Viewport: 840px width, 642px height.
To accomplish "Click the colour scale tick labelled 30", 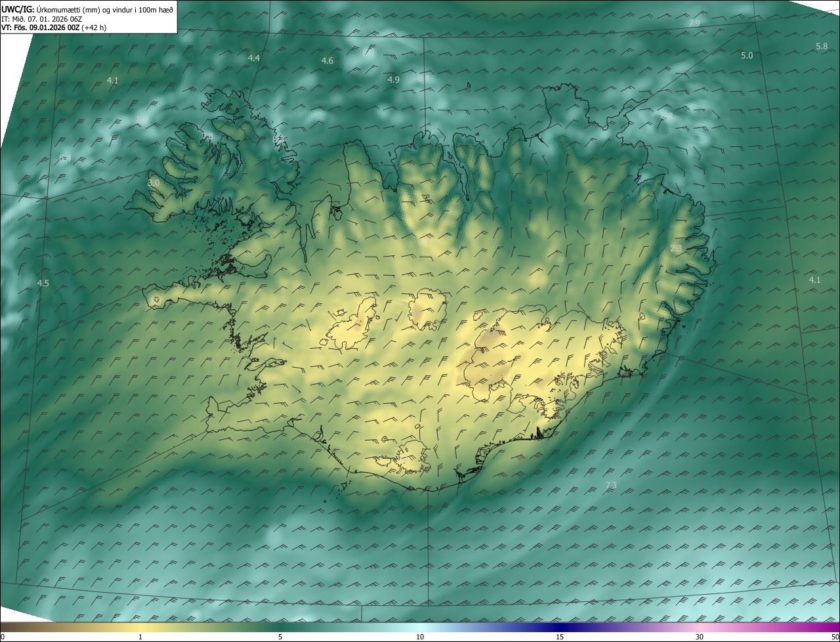I will click(700, 637).
